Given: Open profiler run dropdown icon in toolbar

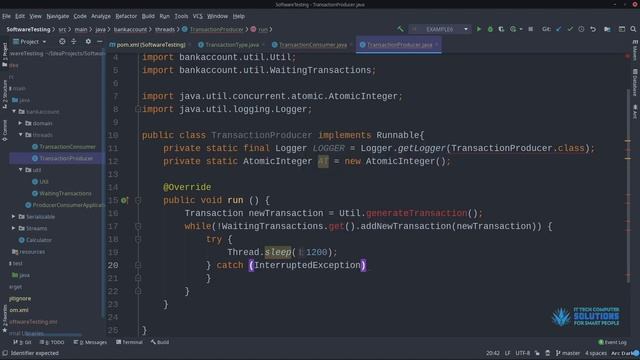Looking at the screenshot, I should pos(516,29).
